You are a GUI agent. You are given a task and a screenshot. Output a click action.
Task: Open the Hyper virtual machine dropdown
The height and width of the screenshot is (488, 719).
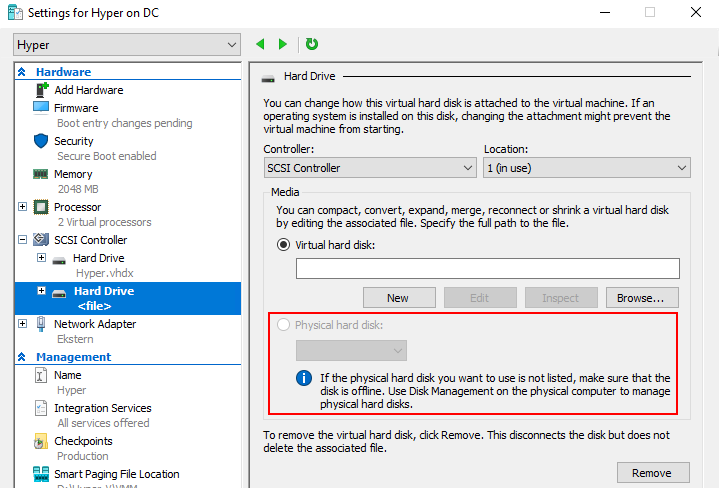[127, 45]
